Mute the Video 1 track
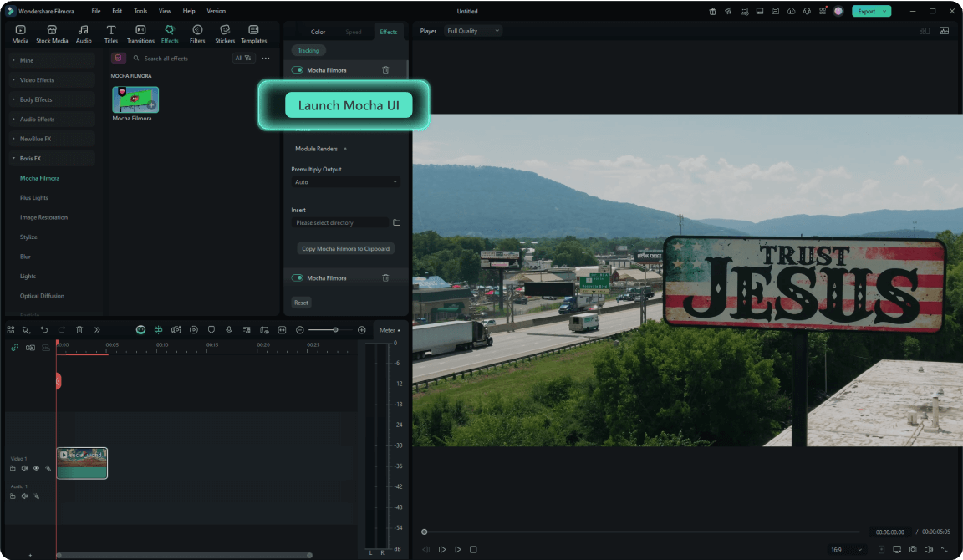The width and height of the screenshot is (963, 560). (24, 469)
